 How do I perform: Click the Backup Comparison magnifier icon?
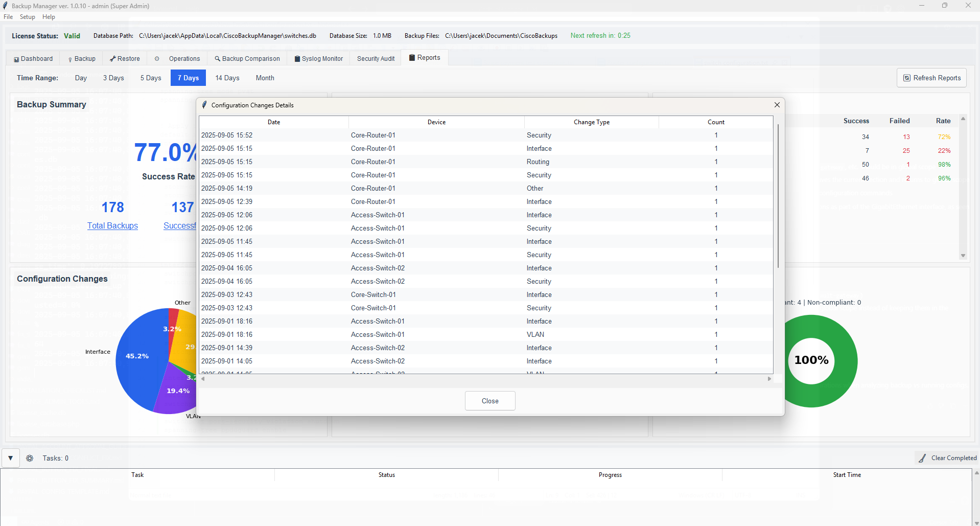pos(217,59)
